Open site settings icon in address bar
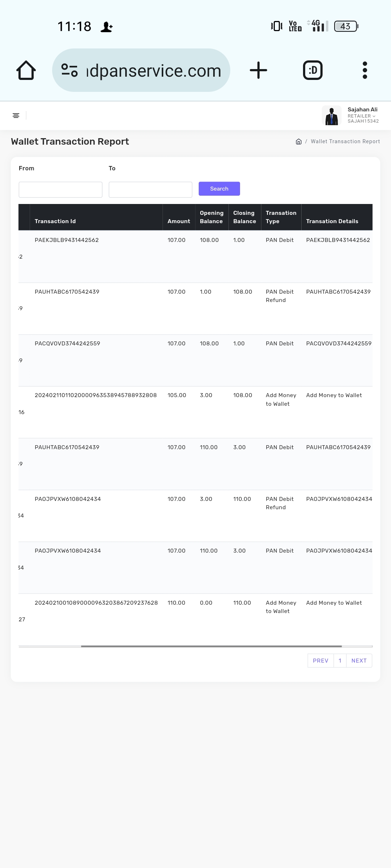Screen dimensions: 391x868 (70, 70)
